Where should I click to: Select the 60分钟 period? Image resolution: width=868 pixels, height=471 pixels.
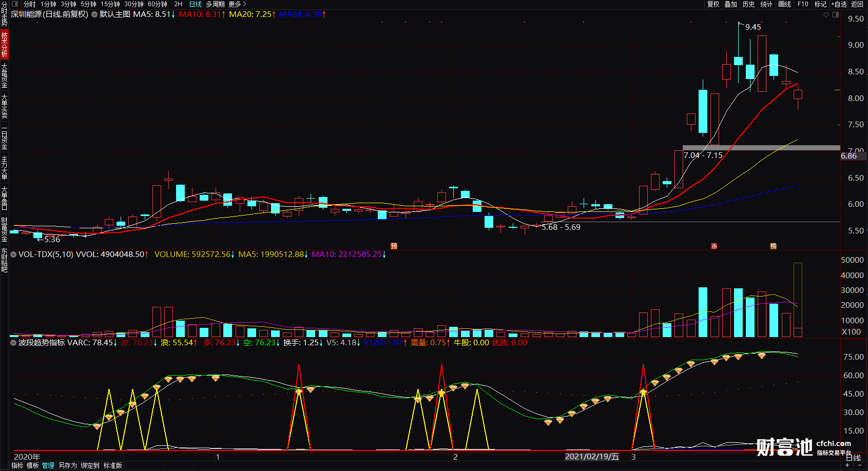pyautogui.click(x=157, y=4)
